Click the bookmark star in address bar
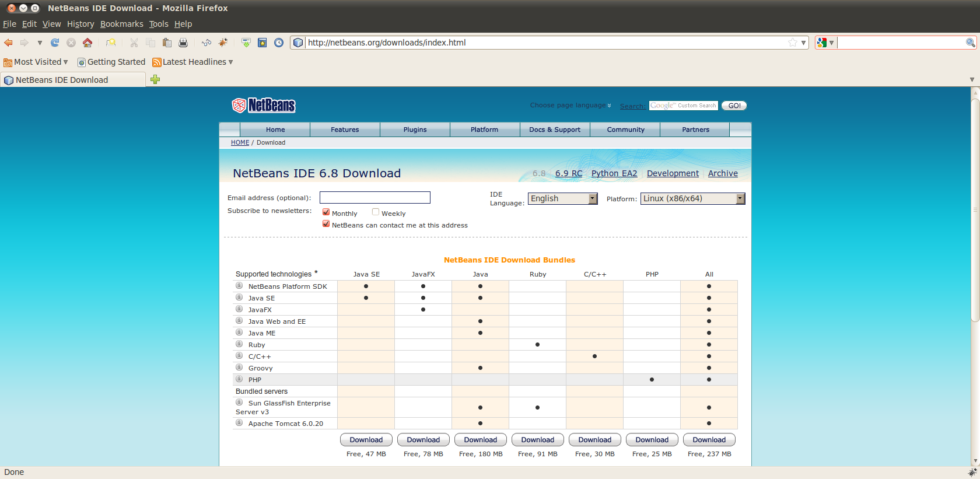980x479 pixels. click(x=792, y=43)
